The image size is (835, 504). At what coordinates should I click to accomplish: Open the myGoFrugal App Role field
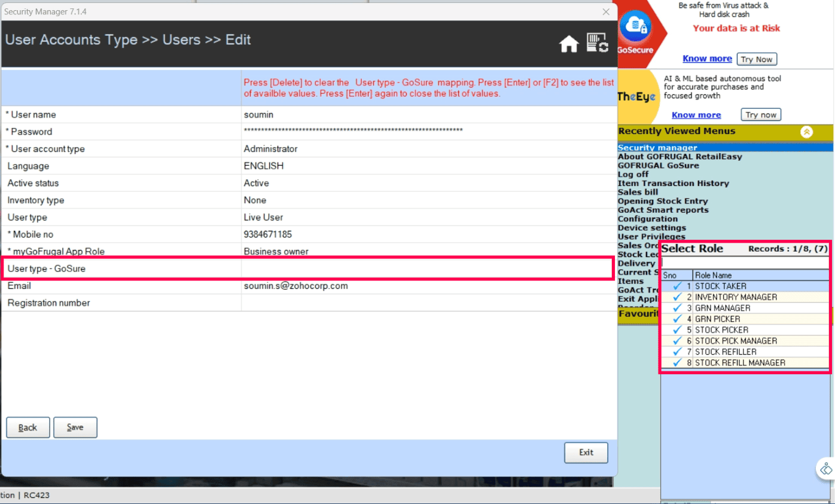(428, 252)
